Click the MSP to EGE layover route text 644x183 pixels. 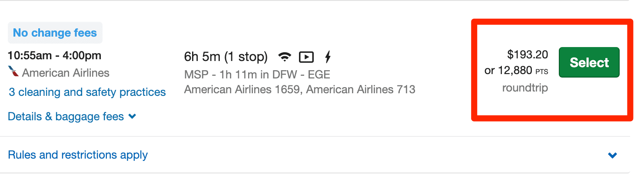click(257, 75)
